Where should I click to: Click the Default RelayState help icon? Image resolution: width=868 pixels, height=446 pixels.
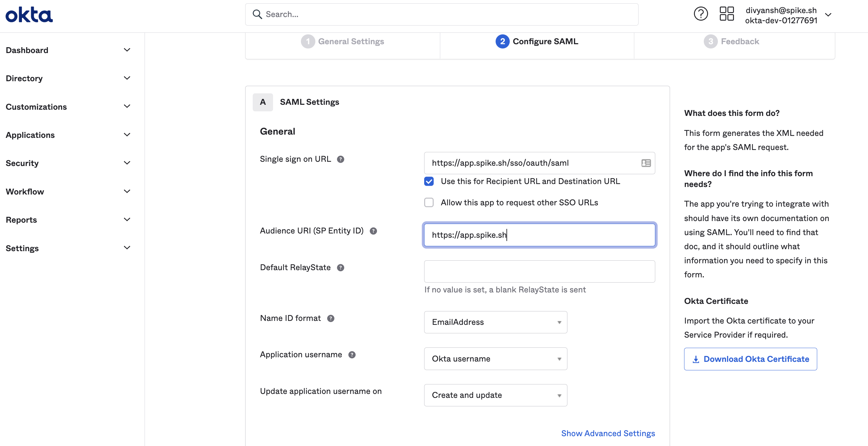(x=341, y=268)
